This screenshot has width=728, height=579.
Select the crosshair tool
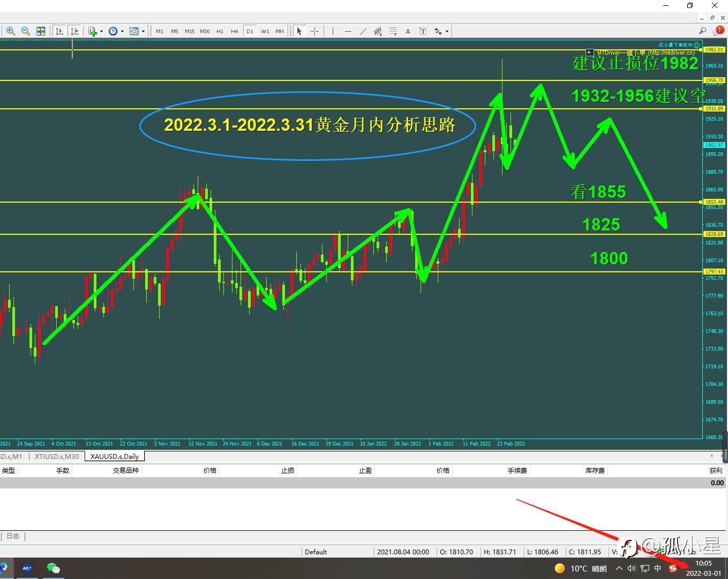tap(314, 31)
